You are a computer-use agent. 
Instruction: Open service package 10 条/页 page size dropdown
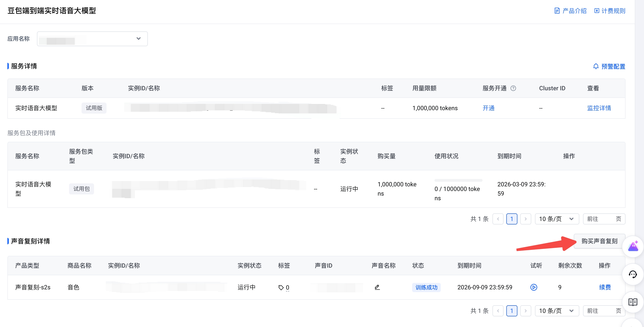pos(556,219)
